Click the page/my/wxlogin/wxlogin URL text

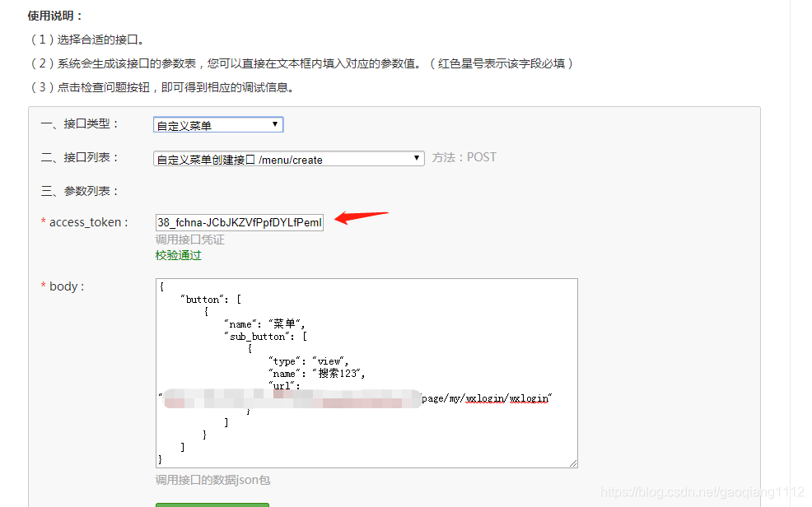[487, 398]
